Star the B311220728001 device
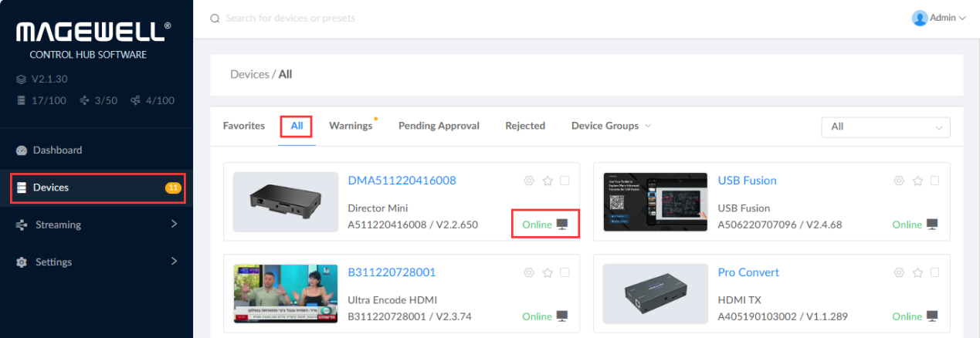980x338 pixels. coord(548,272)
